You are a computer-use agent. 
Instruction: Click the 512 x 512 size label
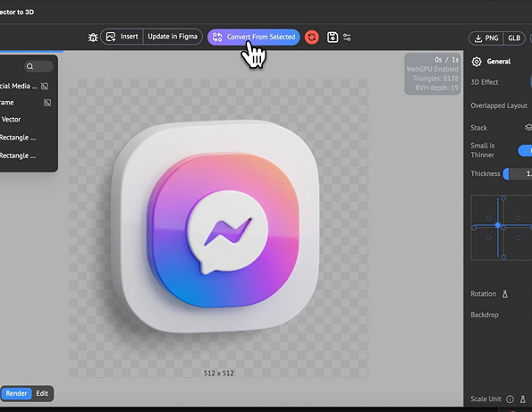(218, 373)
